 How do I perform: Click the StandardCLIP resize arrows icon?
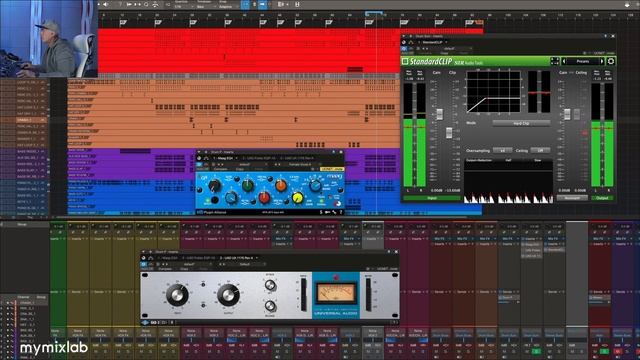(554, 61)
